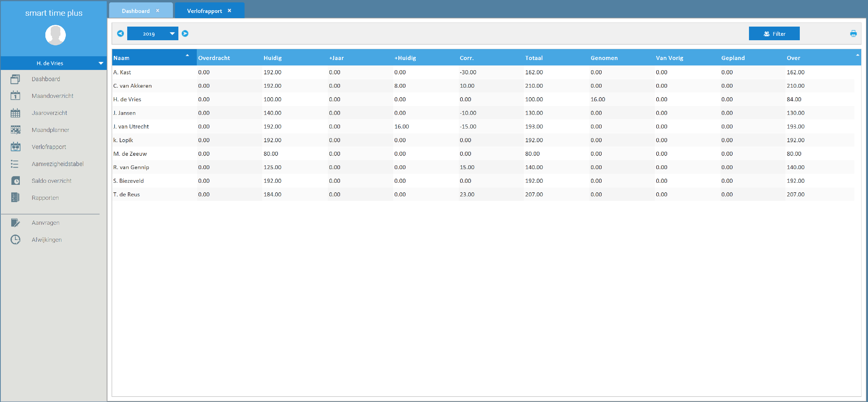Switch to the Dashboard tab
The image size is (868, 402).
(x=136, y=11)
